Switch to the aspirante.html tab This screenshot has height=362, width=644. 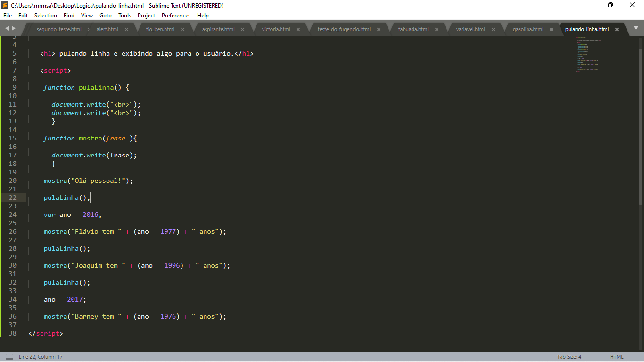pyautogui.click(x=218, y=29)
